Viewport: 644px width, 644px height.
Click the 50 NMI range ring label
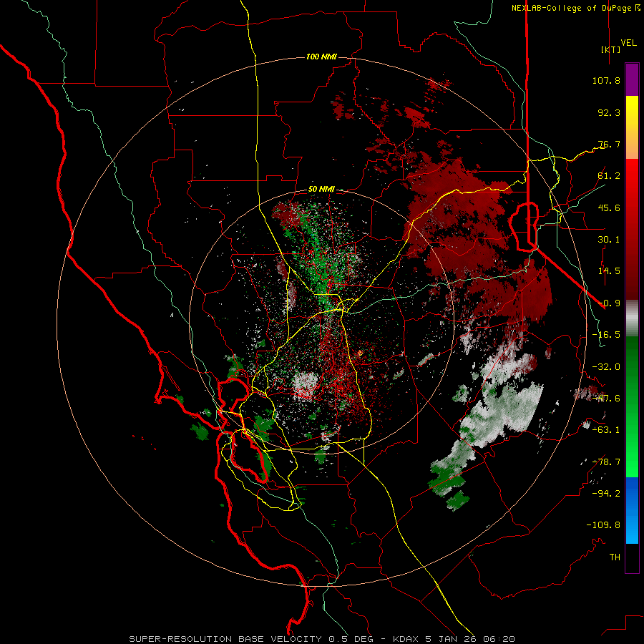point(321,190)
